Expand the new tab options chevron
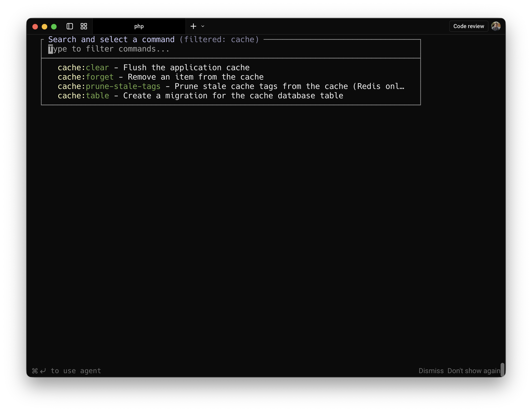532x412 pixels. click(203, 26)
